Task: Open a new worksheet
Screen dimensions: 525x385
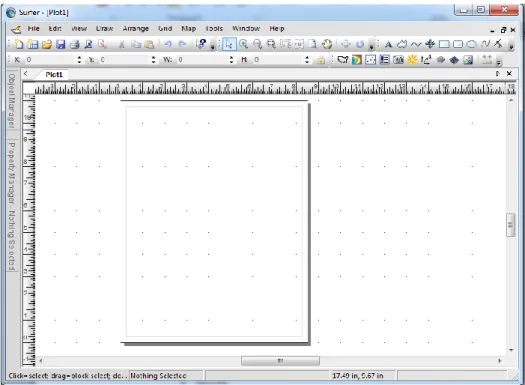Action: (33, 44)
